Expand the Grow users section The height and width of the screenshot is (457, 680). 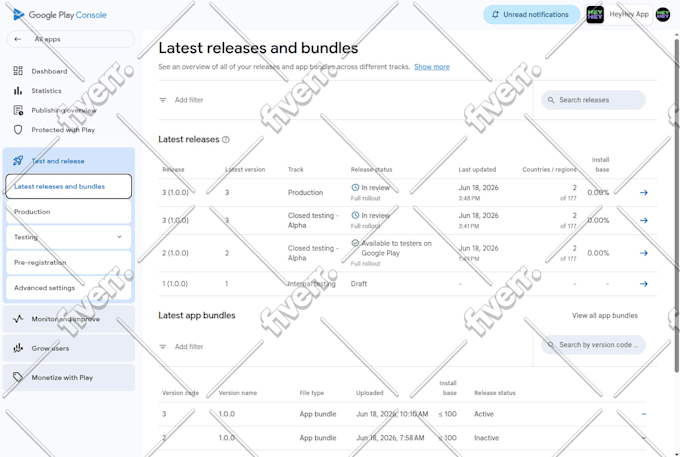click(69, 348)
